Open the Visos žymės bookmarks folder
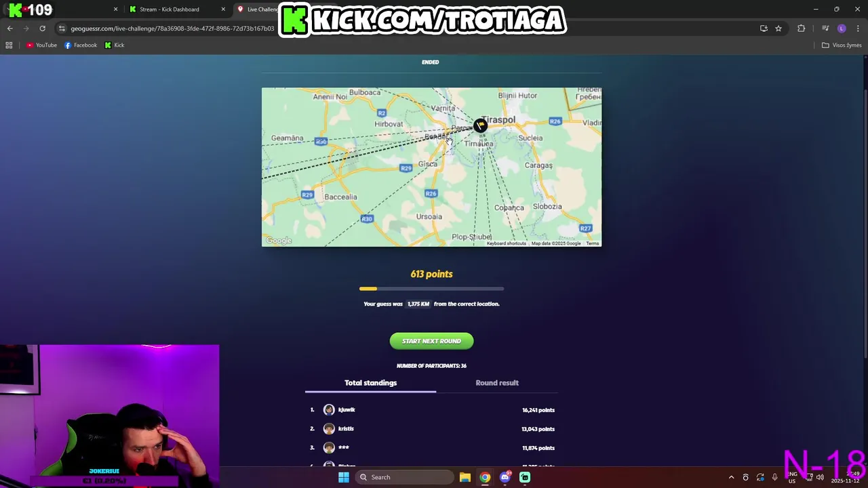This screenshot has width=868, height=488. (842, 45)
